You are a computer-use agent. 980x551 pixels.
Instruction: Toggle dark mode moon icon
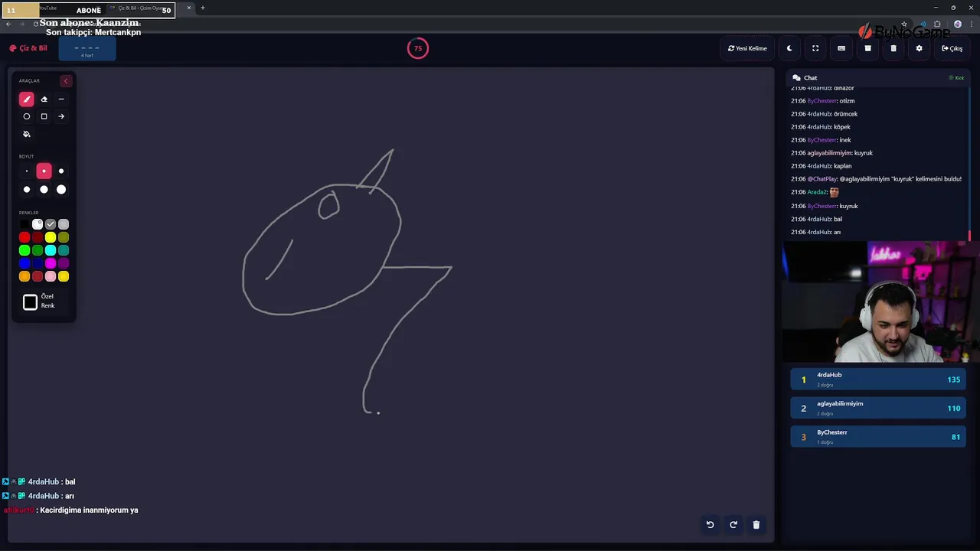coord(789,48)
